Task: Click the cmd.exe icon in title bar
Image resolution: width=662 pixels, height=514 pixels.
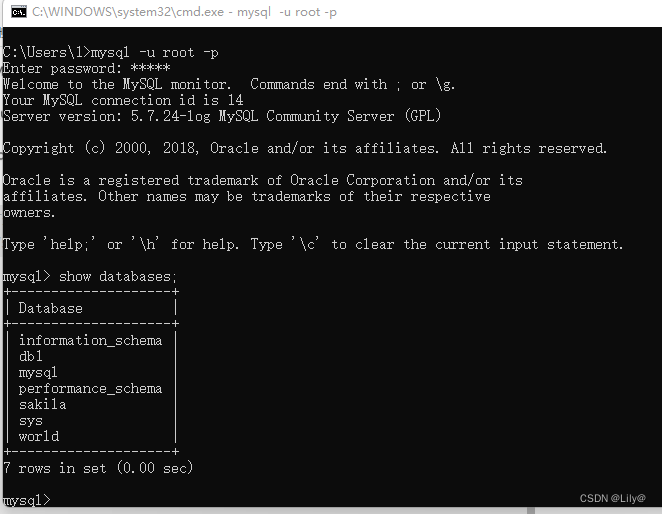Action: pyautogui.click(x=16, y=12)
